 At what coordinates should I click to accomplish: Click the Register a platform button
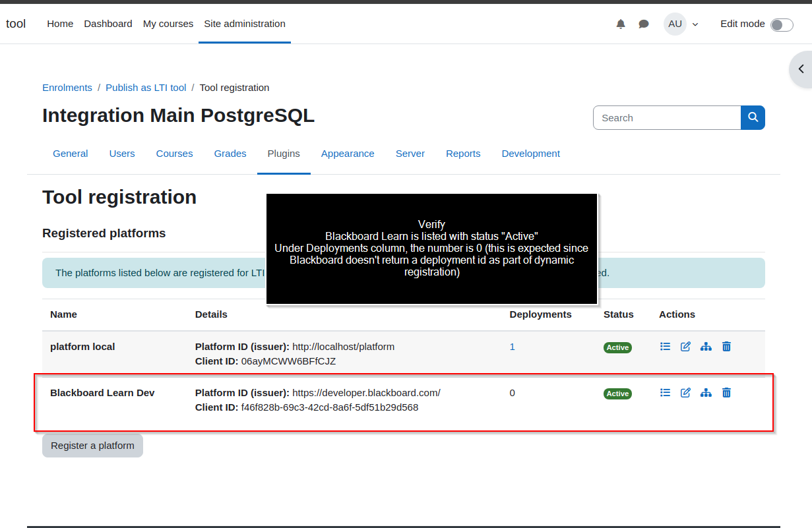coord(92,446)
